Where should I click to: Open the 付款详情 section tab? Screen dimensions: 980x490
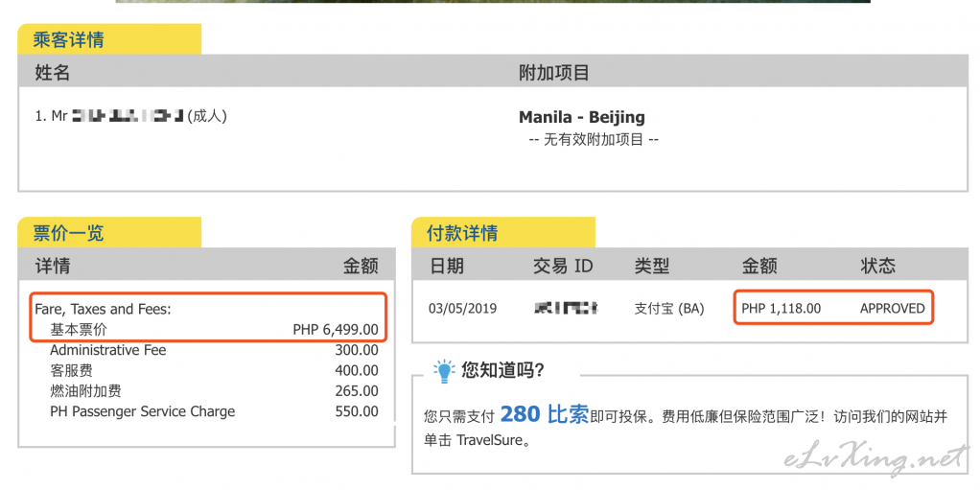point(503,232)
